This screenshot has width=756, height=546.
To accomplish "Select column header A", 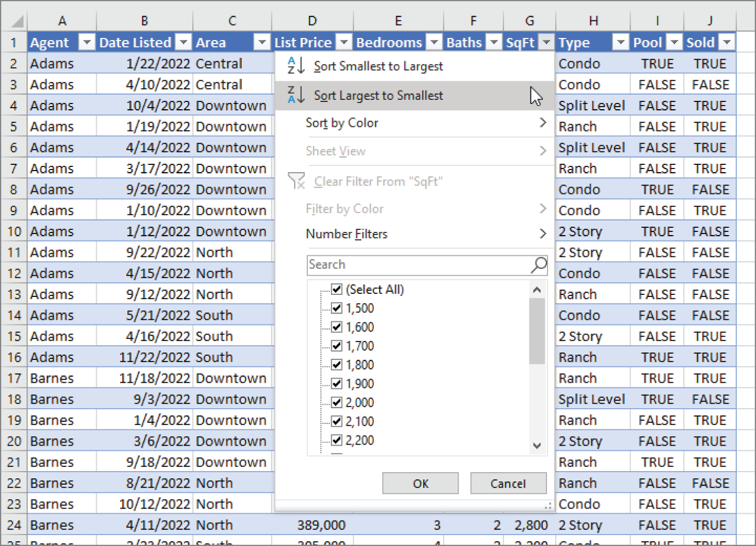I will tap(62, 21).
